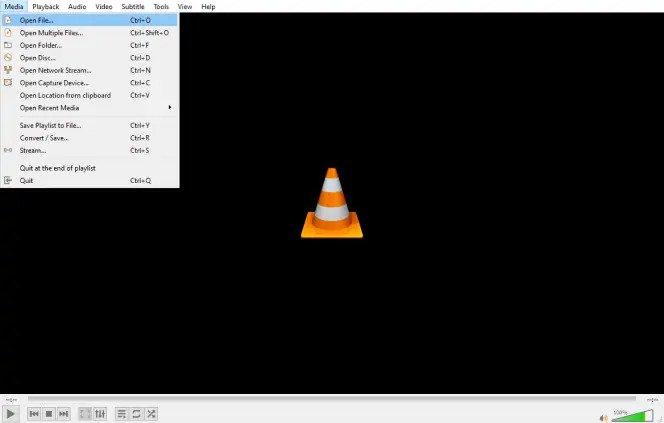The height and width of the screenshot is (423, 664).
Task: Click the Ctrl+O shortcut text
Action: (140, 20)
